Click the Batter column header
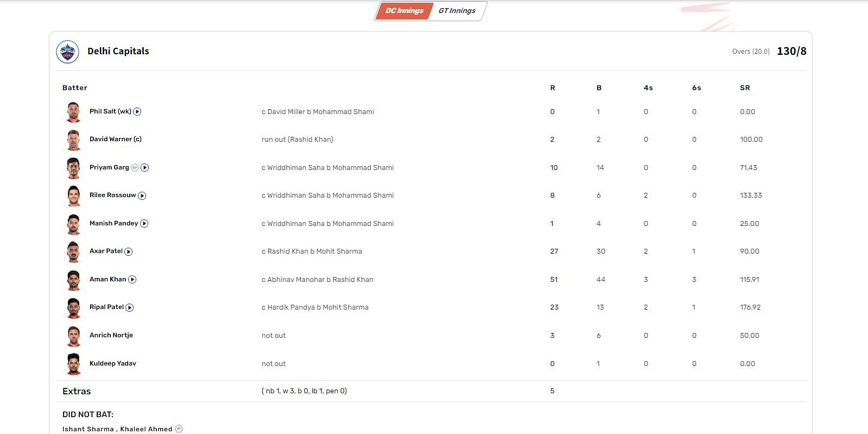Viewport: 868px width, 434px height. [75, 87]
